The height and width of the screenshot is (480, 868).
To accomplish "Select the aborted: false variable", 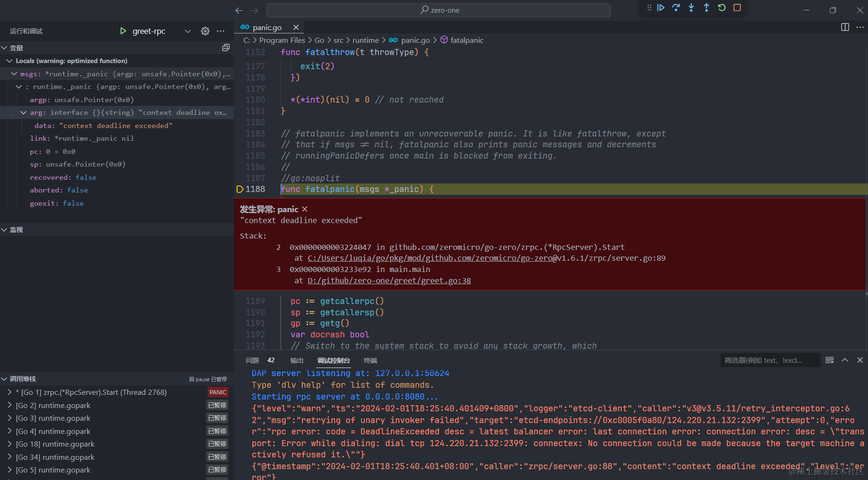I will pos(117,190).
